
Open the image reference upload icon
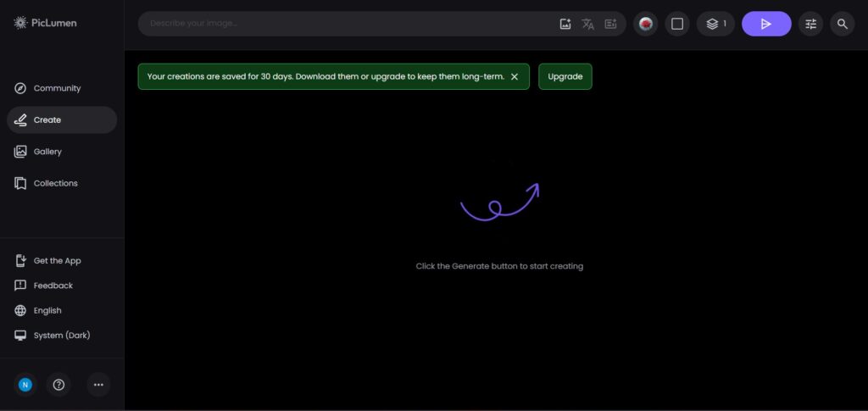click(x=565, y=24)
